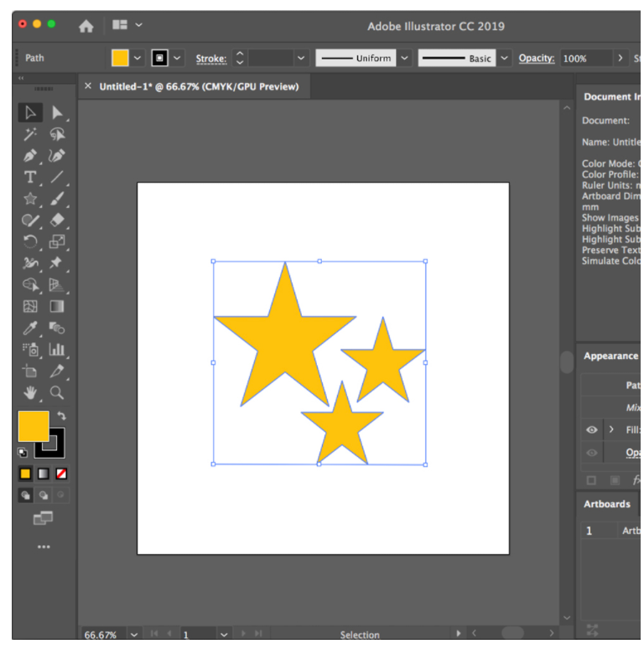The image size is (644, 649).
Task: Select the Direct Selection tool
Action: click(57, 112)
